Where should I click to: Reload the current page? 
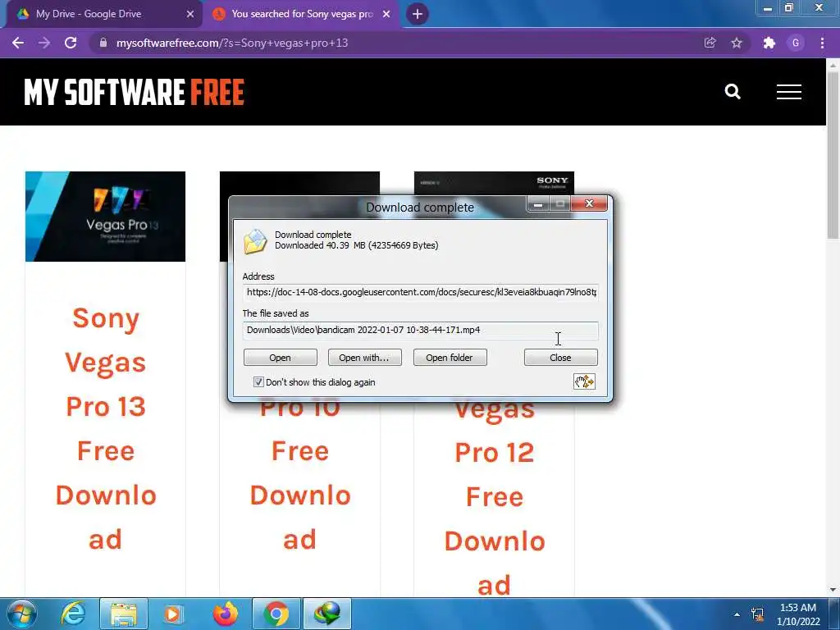71,43
